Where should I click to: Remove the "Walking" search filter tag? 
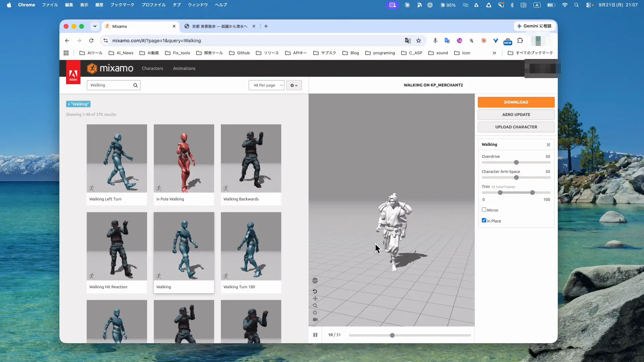[69, 104]
